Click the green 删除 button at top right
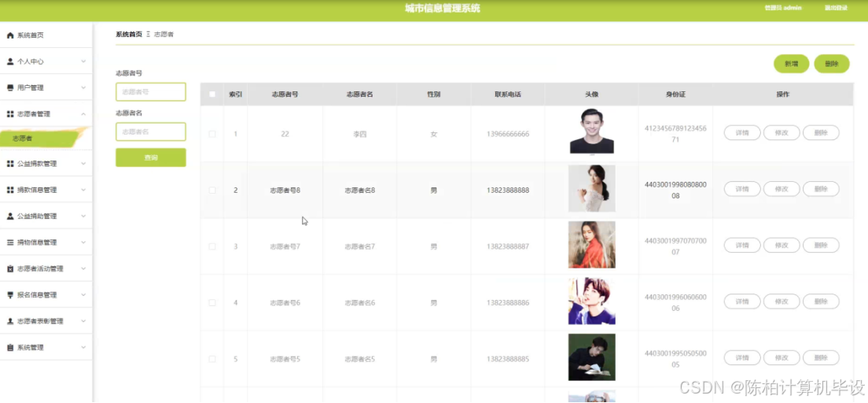This screenshot has width=868, height=403. coord(832,65)
